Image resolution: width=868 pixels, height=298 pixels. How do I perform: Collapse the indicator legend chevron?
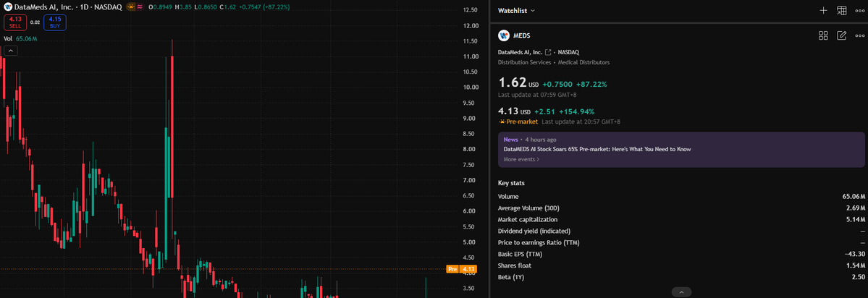[11, 51]
